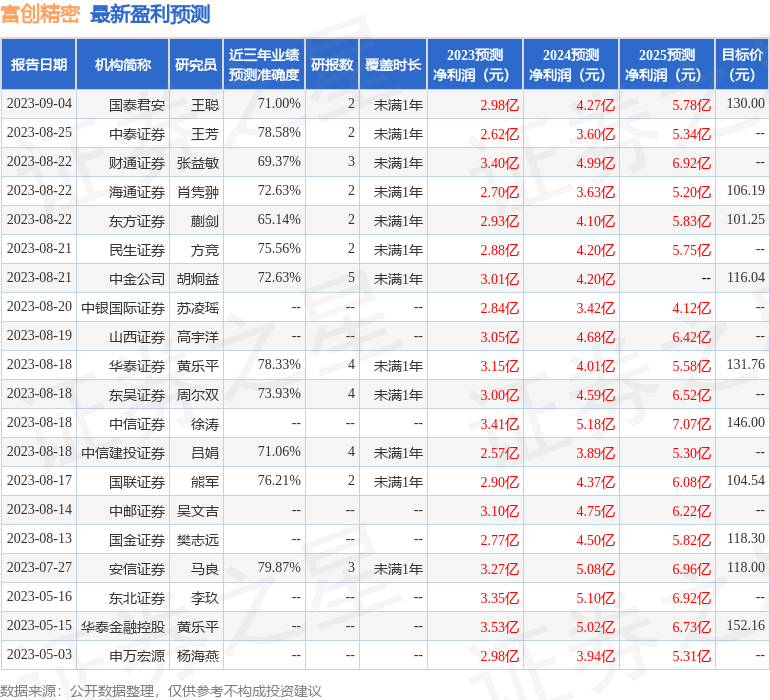Click analyst name 王芳
770x700 pixels.
tap(205, 134)
